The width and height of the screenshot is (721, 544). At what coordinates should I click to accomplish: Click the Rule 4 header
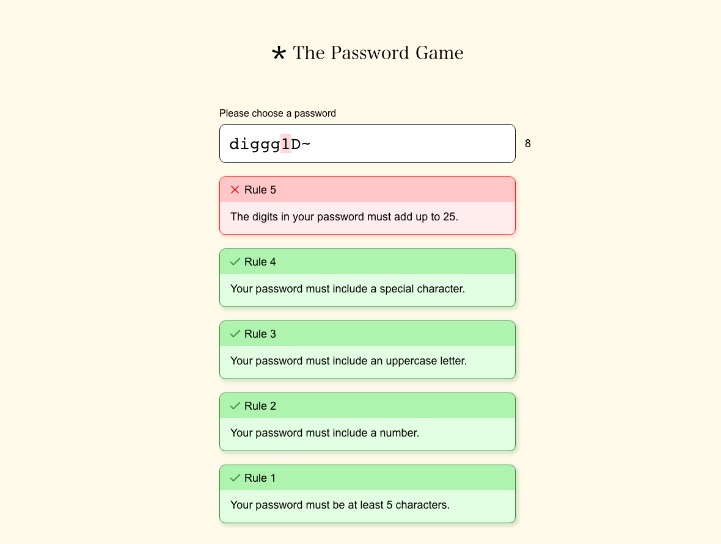(x=367, y=262)
